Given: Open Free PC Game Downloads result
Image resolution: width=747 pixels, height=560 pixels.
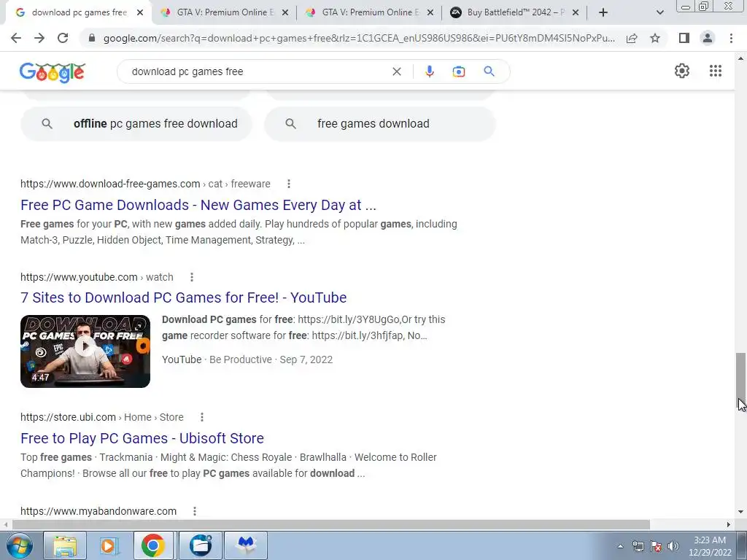Looking at the screenshot, I should point(198,205).
